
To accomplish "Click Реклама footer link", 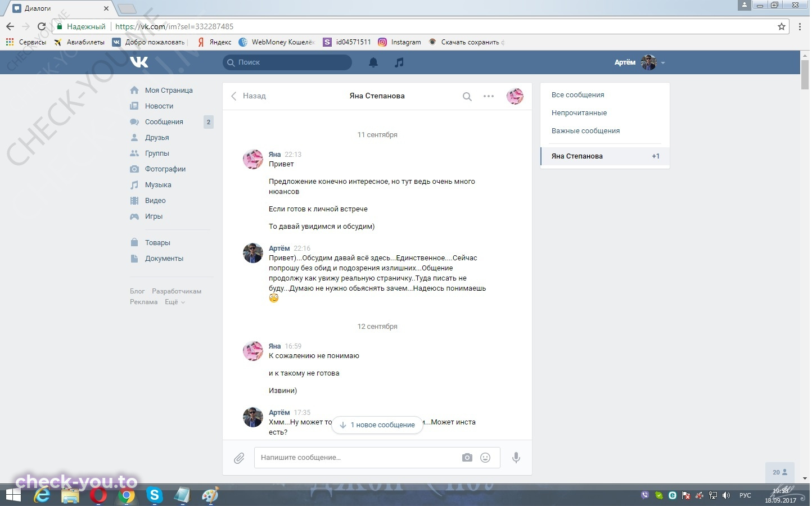I will 143,302.
